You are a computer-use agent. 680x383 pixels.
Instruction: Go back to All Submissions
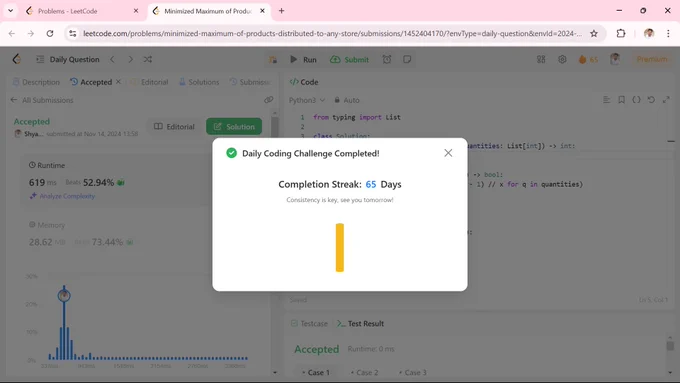[42, 100]
